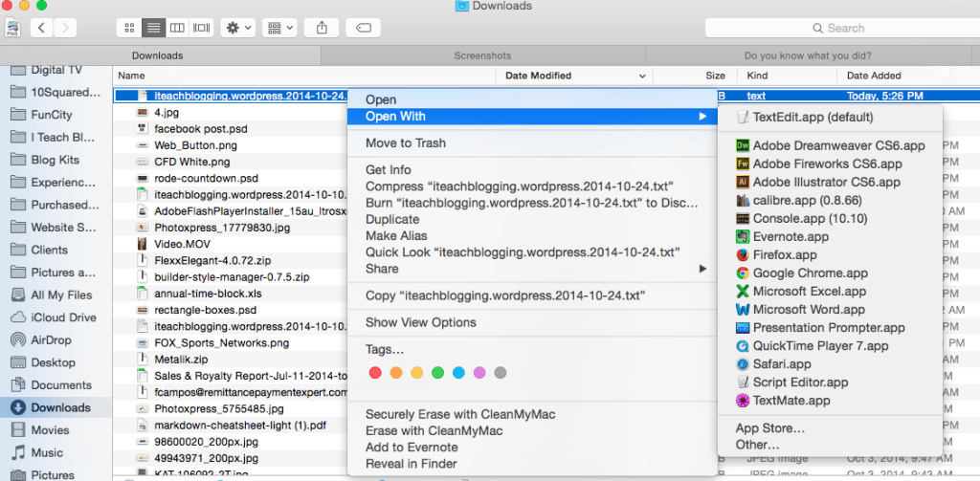This screenshot has height=481, width=980.
Task: Switch to Cover Flow view
Action: [201, 28]
